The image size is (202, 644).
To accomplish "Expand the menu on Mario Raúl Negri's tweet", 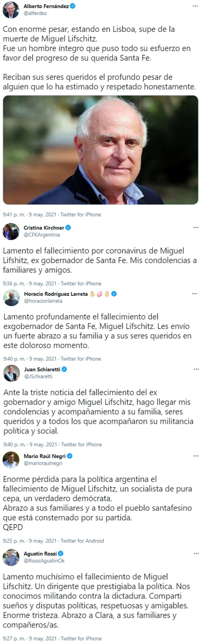I will (196, 456).
